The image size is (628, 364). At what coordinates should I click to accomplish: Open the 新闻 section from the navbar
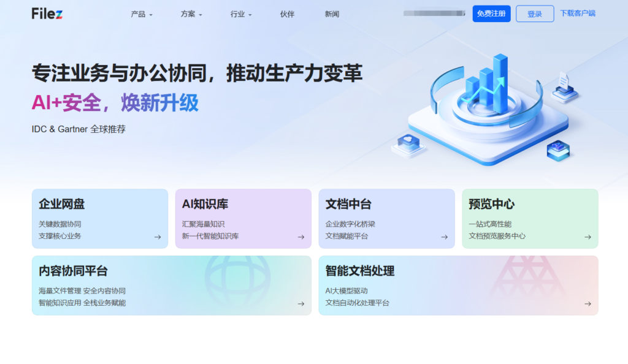coord(331,13)
